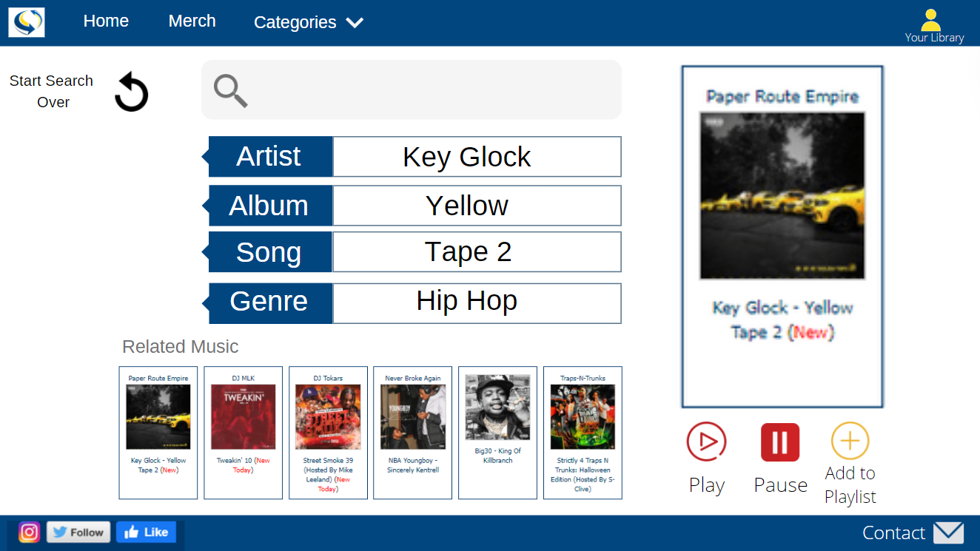980x551 pixels.
Task: Click the Facebook Like button
Action: (146, 533)
